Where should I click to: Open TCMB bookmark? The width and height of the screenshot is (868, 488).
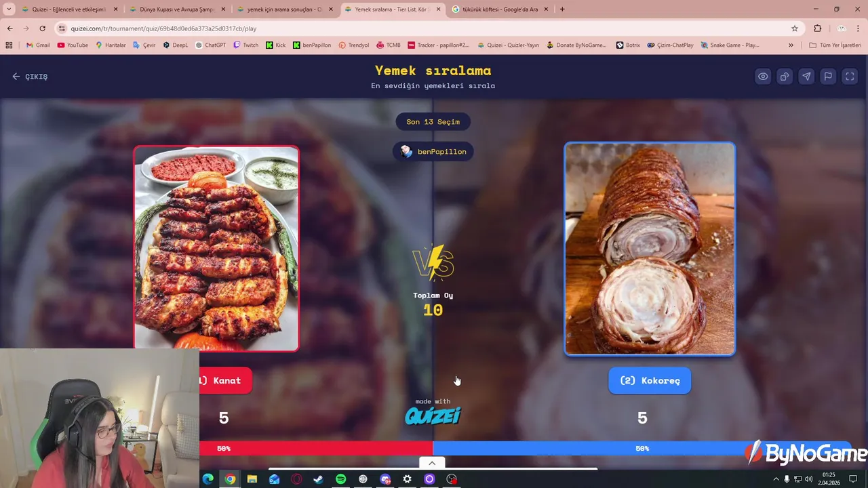(389, 45)
